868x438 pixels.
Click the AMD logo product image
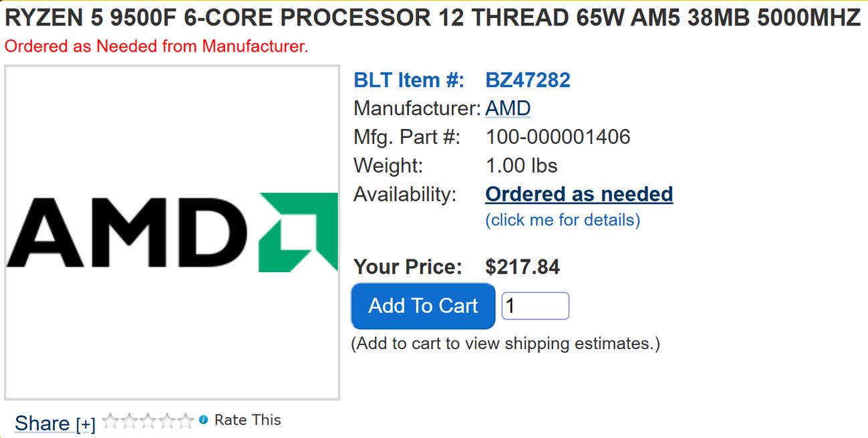(172, 232)
